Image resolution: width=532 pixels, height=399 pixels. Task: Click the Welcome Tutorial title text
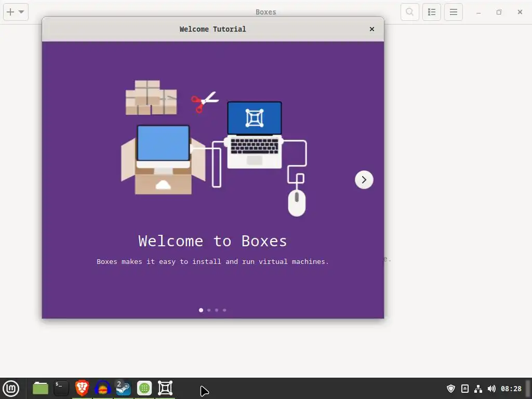(212, 29)
